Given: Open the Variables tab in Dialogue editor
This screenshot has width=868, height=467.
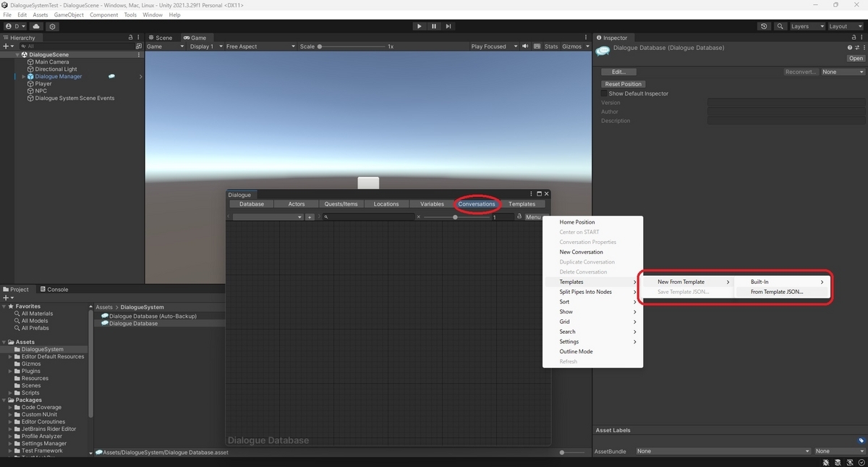Looking at the screenshot, I should pos(432,204).
